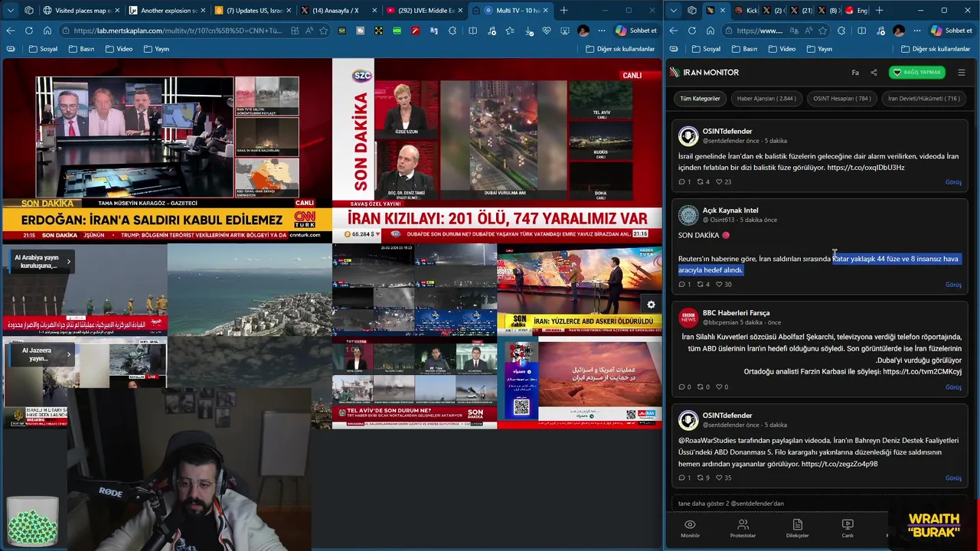
Task: Switch to LIVE: Middle East YouTube tab
Action: tap(425, 11)
